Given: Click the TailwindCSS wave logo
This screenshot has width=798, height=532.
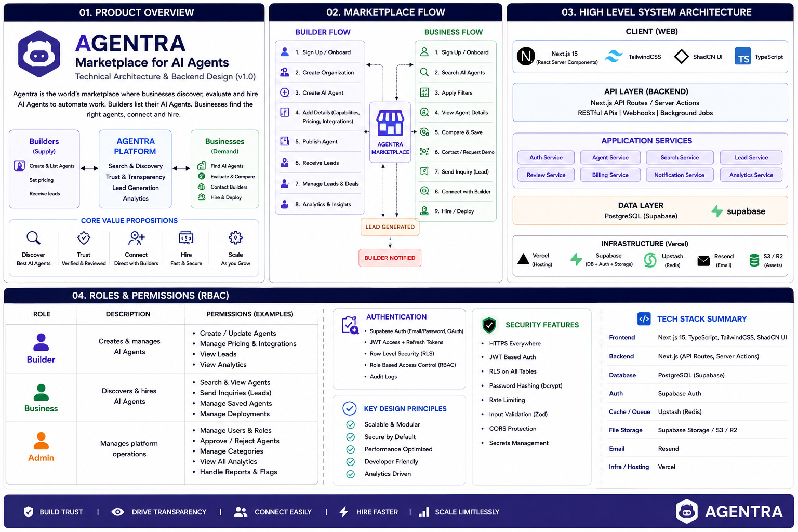Looking at the screenshot, I should [x=614, y=56].
